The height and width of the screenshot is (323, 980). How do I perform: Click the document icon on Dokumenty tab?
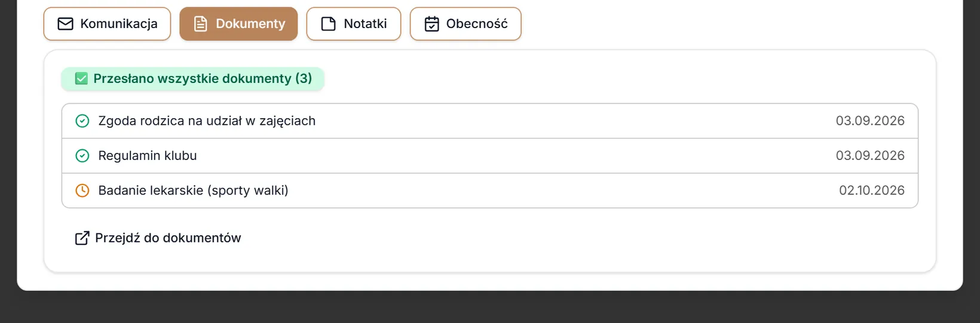coord(201,24)
